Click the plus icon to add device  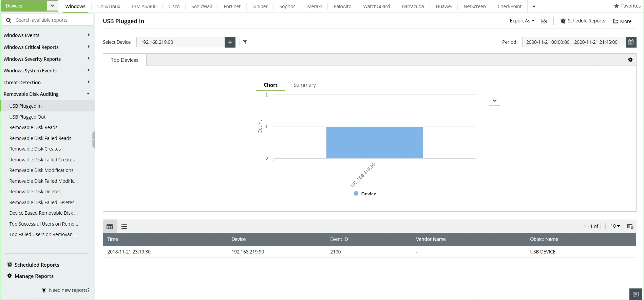[x=230, y=42]
